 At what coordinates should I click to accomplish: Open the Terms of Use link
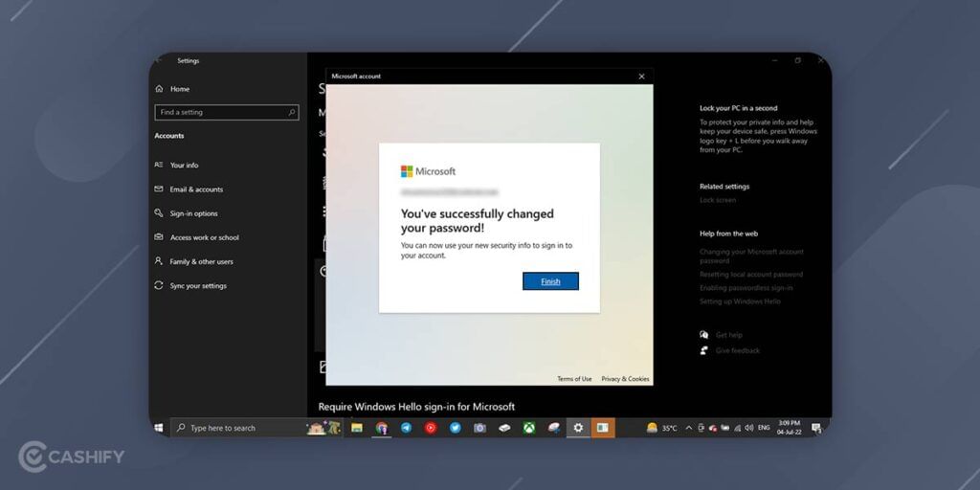(x=574, y=379)
